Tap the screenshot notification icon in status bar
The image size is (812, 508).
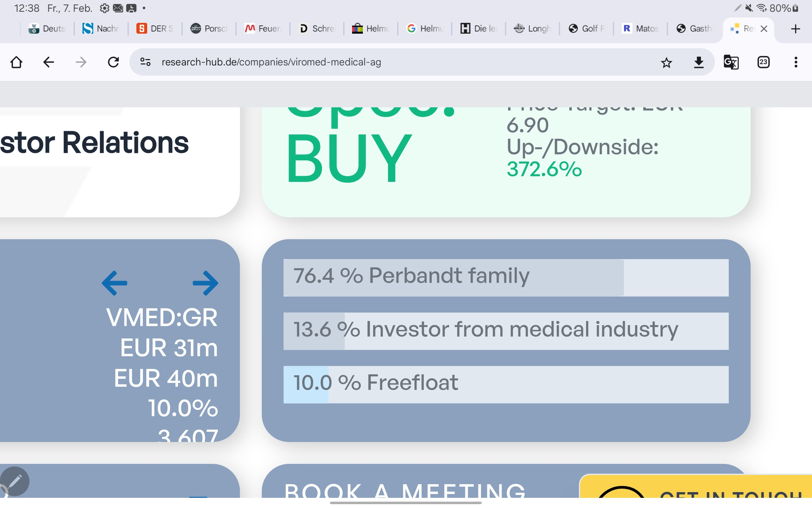pos(131,8)
